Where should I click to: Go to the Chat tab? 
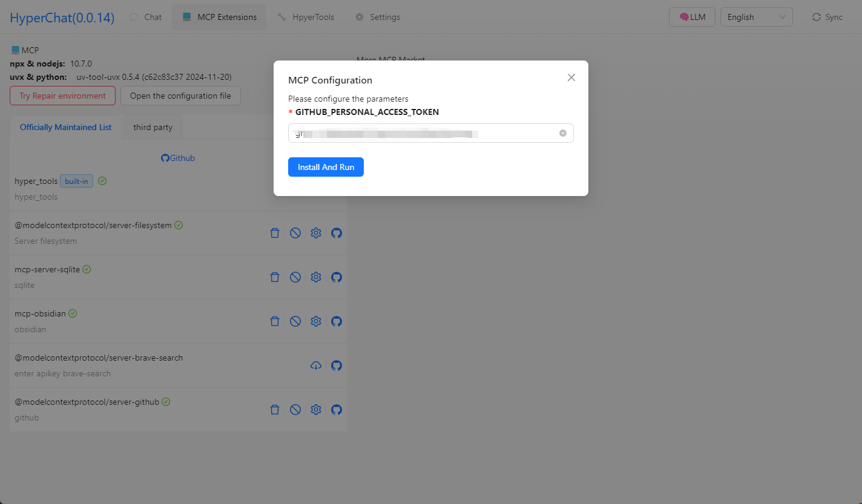146,17
